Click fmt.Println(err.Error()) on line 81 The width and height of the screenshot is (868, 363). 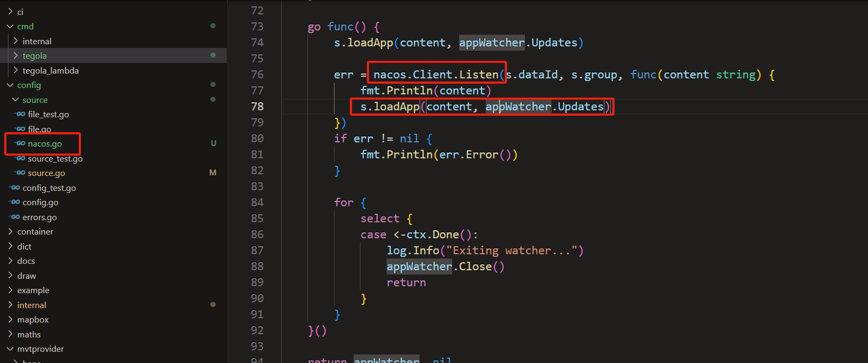(439, 154)
